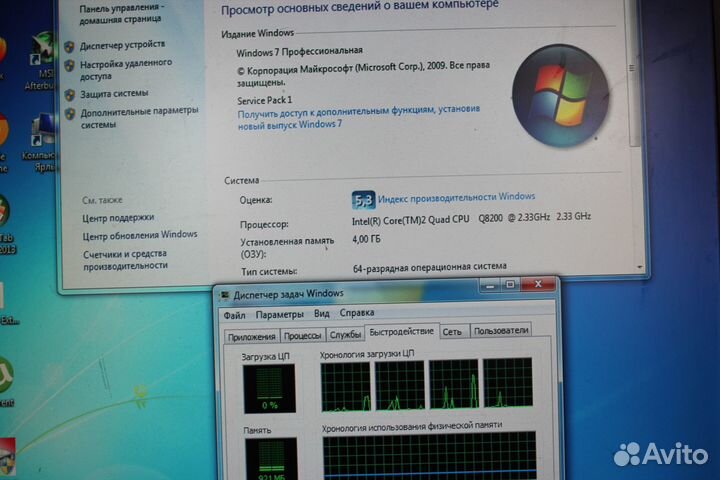
Task: Click the Service Pack 1 text
Action: [264, 100]
